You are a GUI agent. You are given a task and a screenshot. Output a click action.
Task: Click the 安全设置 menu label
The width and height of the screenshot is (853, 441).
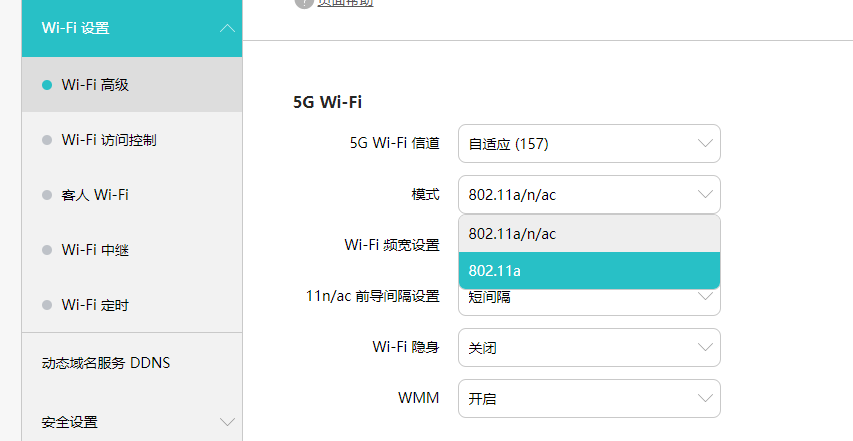[70, 422]
